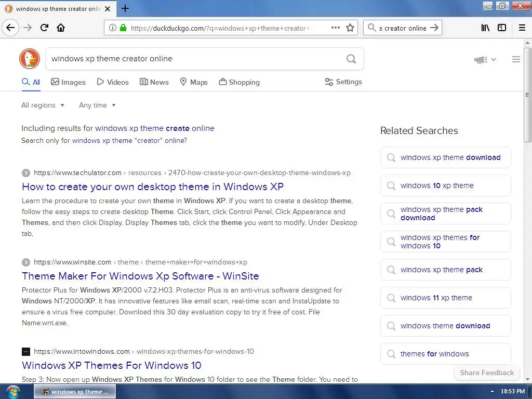
Task: Click related search windows xp theme pack download
Action: pos(446,214)
